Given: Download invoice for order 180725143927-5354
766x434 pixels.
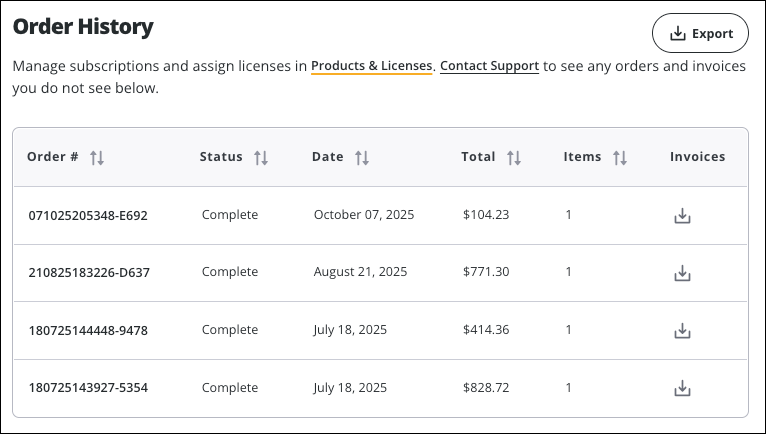Looking at the screenshot, I should coord(682,388).
